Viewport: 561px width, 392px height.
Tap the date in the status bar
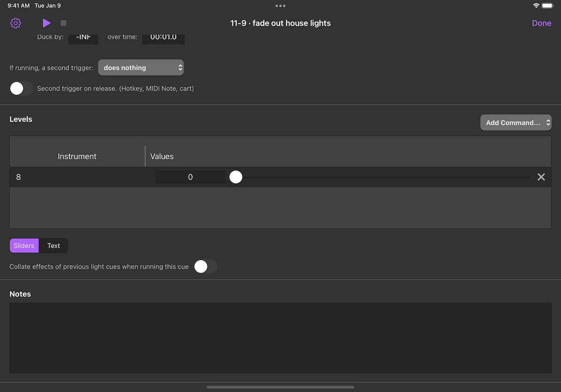point(47,6)
